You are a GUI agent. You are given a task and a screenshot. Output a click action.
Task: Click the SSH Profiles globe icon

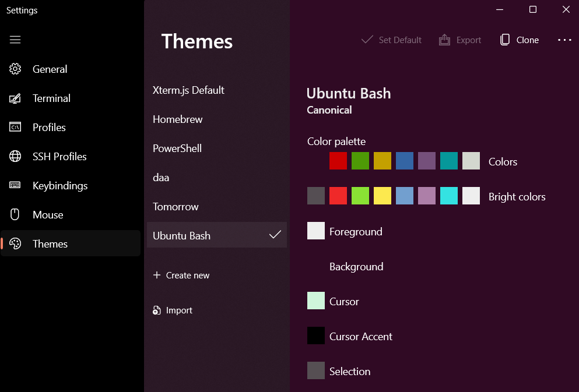15,157
